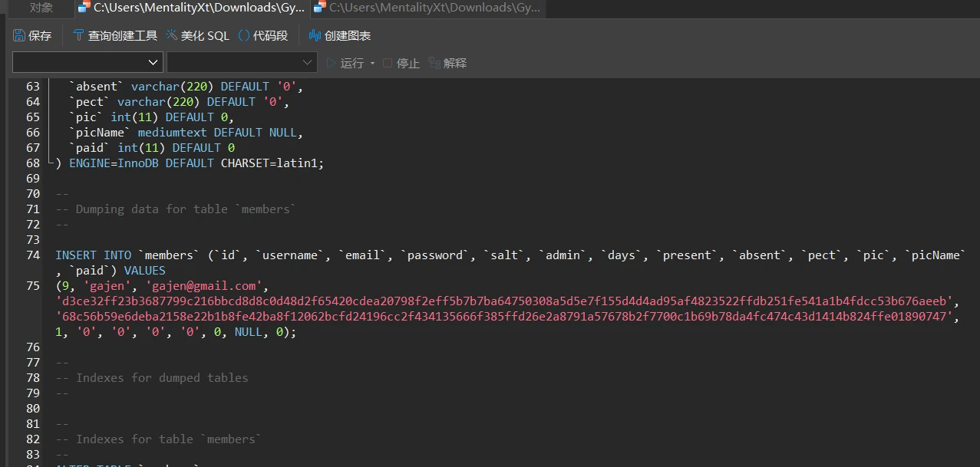Expand the arrow next to 运行
The image size is (980, 467).
pos(372,63)
